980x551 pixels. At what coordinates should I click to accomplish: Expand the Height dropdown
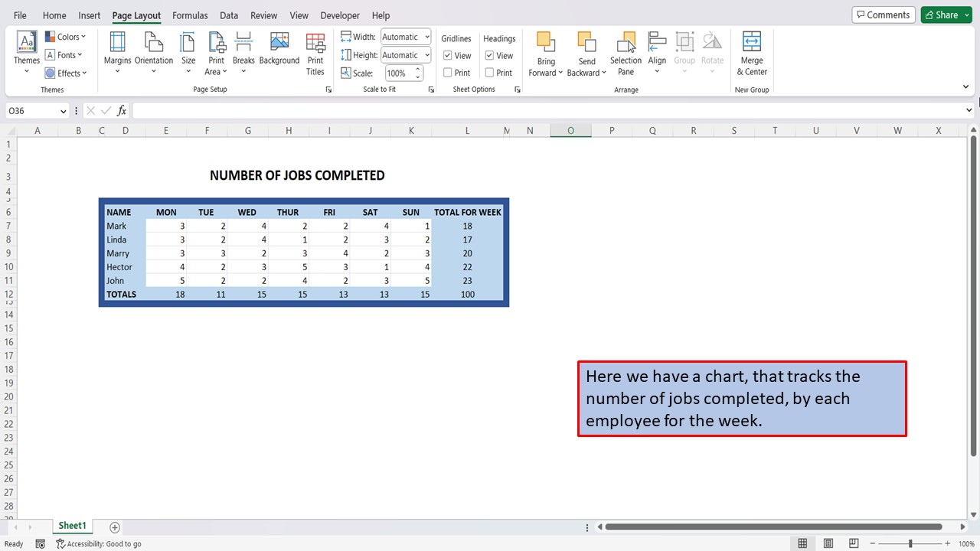426,55
